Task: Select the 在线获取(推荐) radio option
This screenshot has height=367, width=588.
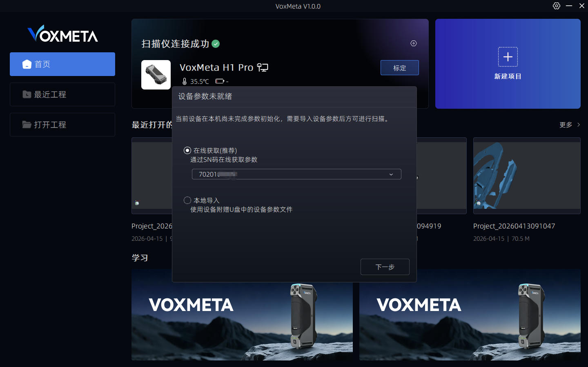Action: 187,150
